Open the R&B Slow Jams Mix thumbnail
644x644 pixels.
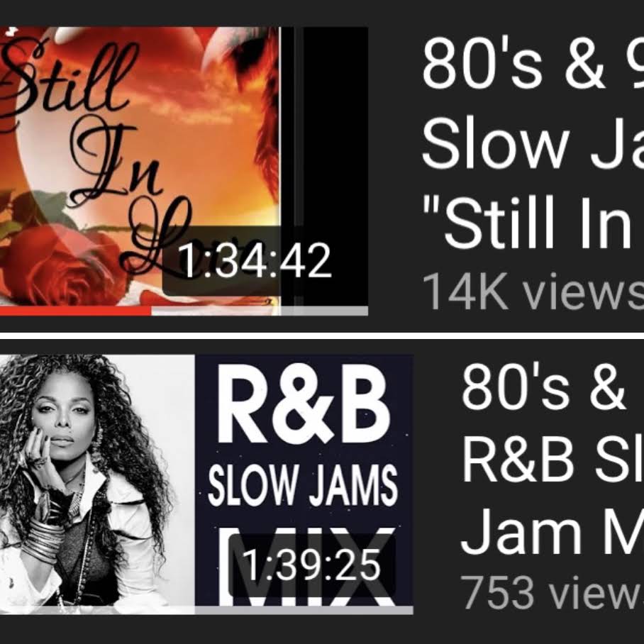pos(206,484)
